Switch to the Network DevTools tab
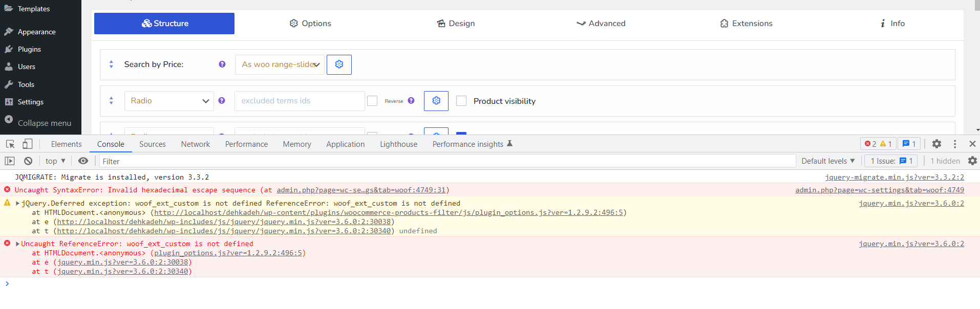 (195, 144)
